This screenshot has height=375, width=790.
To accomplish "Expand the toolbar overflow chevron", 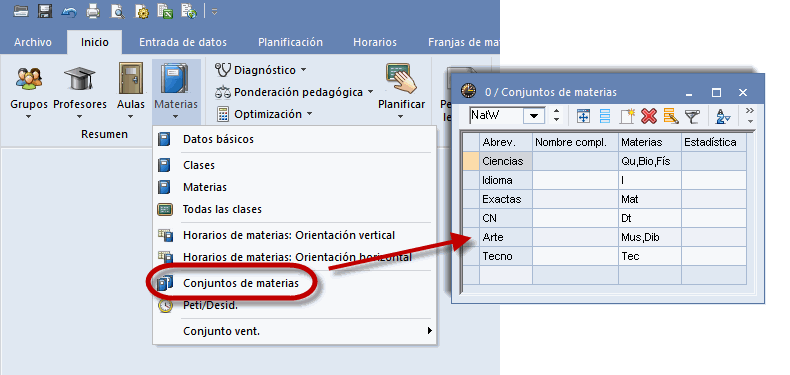I will pyautogui.click(x=750, y=116).
